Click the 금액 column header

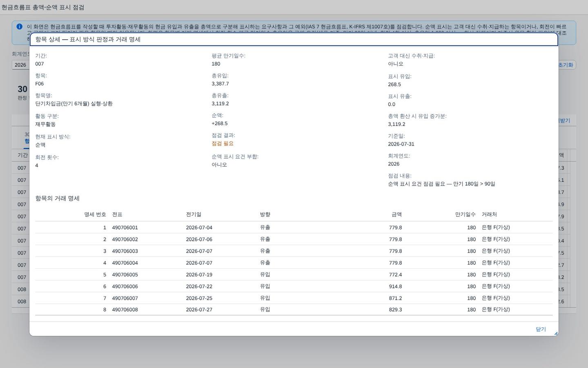[396, 215]
